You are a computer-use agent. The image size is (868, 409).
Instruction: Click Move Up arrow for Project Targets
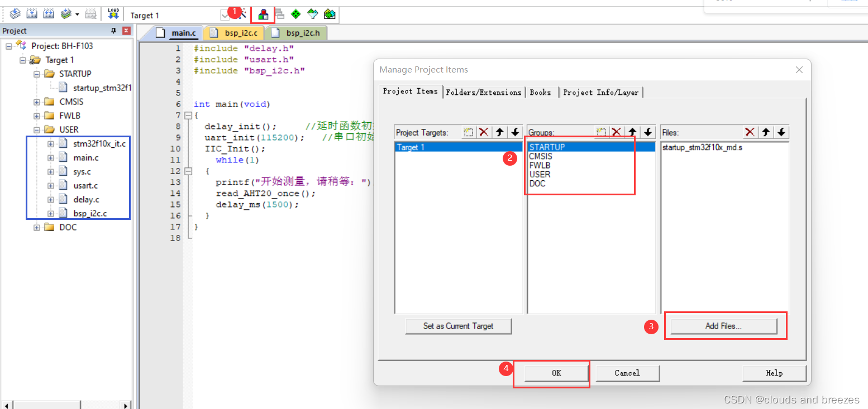[x=500, y=132]
